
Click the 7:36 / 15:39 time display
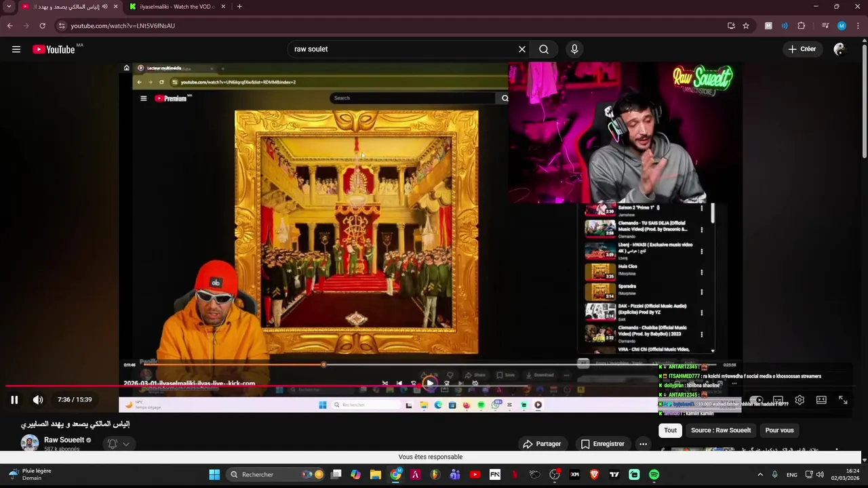75,400
